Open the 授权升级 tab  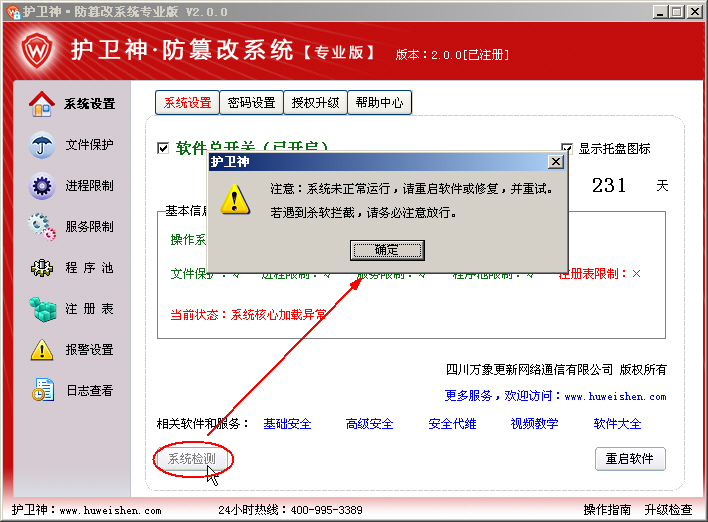[315, 103]
